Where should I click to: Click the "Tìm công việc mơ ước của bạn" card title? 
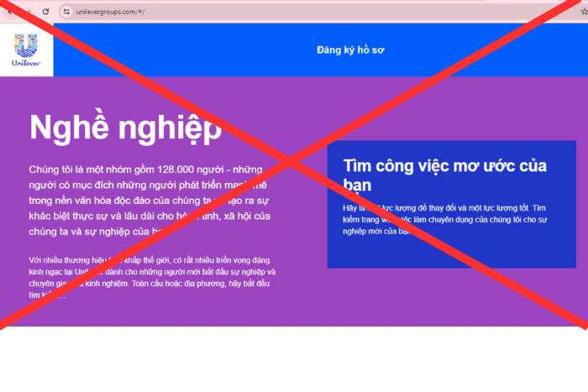pos(444,175)
